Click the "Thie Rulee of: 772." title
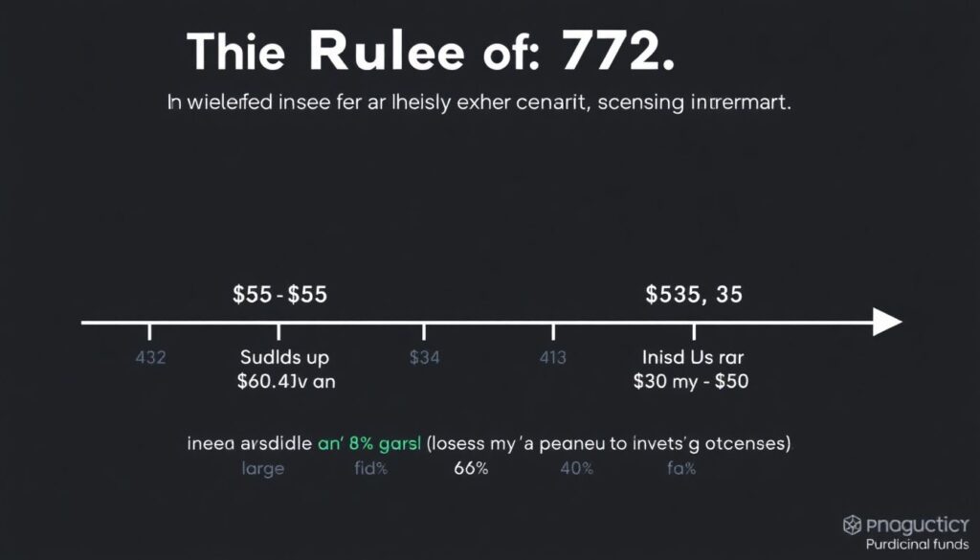980x560 pixels. coord(432,52)
